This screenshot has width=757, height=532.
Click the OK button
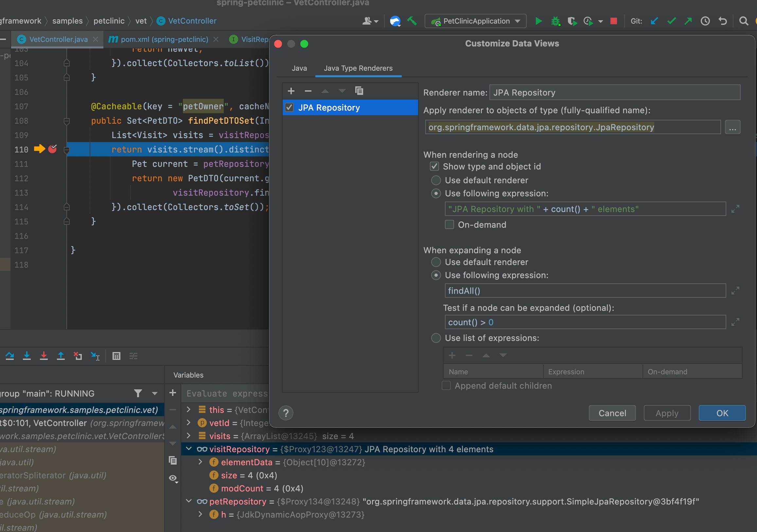tap(722, 413)
